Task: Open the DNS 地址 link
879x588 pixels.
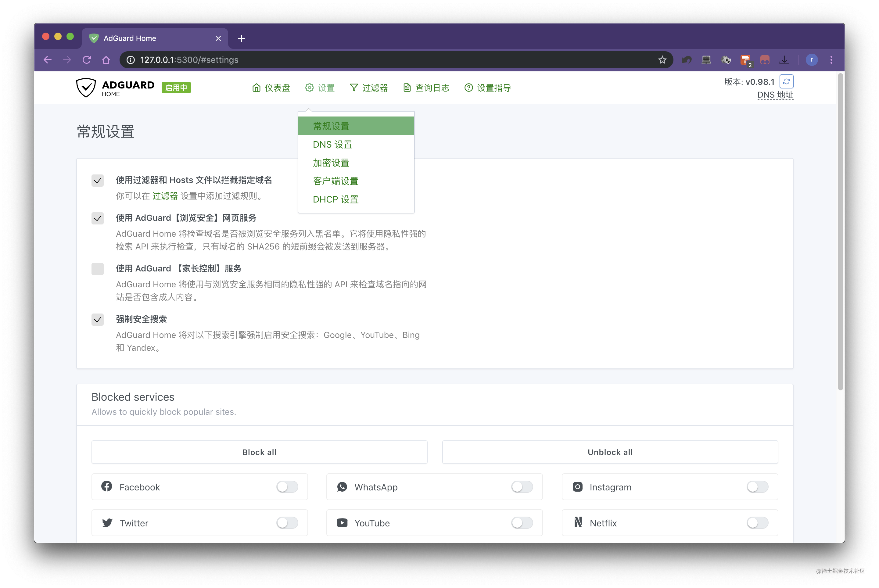Action: pyautogui.click(x=775, y=95)
